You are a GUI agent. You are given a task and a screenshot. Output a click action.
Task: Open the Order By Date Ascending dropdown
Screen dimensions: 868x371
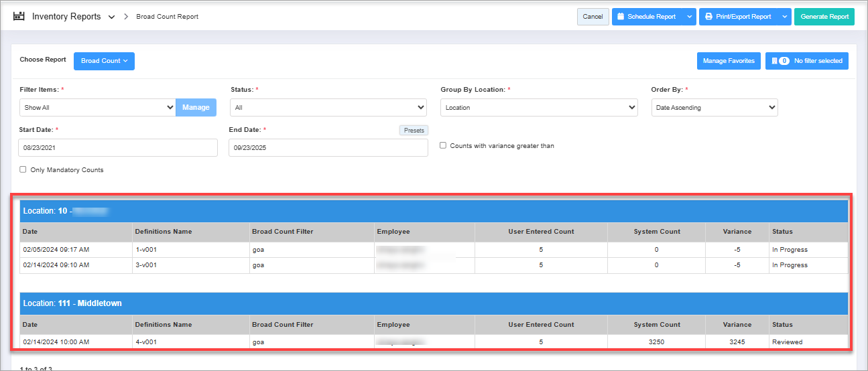click(715, 107)
